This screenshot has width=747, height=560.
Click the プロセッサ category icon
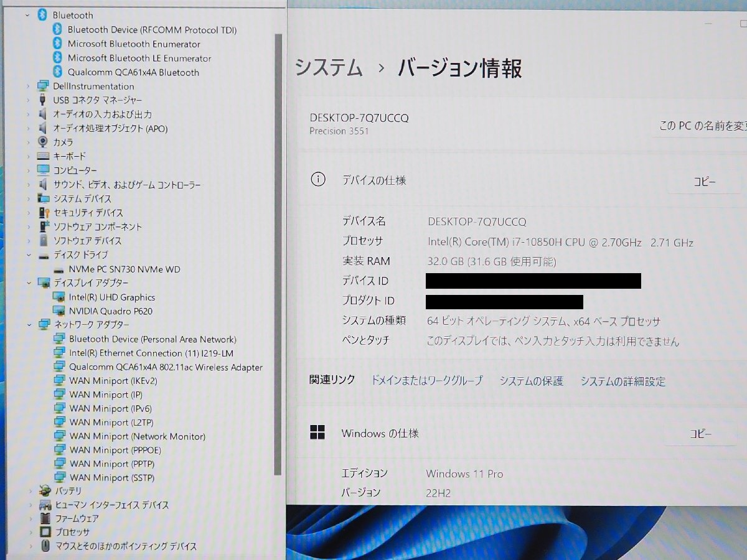click(44, 532)
